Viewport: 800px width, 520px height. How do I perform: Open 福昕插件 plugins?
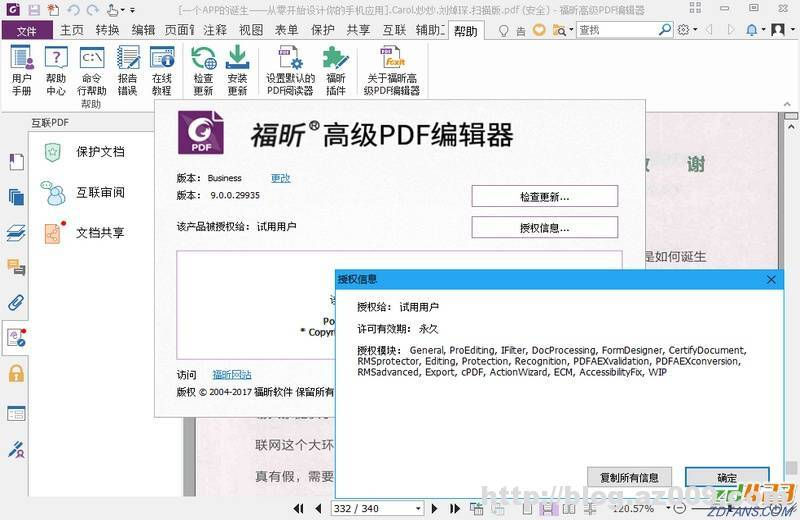pos(336,70)
